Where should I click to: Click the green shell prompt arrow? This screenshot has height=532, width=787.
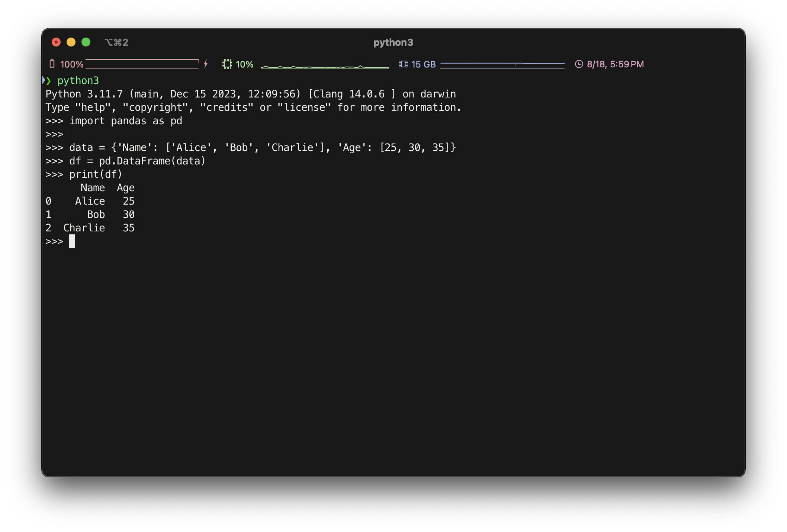point(48,80)
